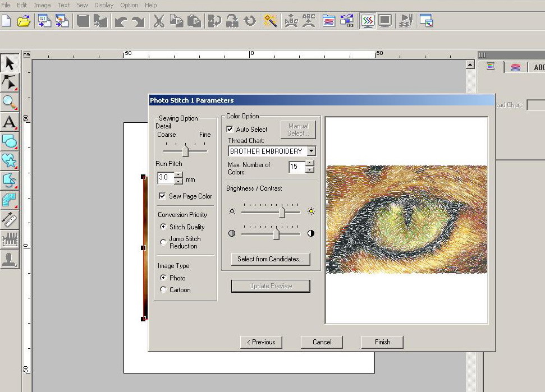
Task: Click the Open folder icon
Action: click(x=23, y=21)
